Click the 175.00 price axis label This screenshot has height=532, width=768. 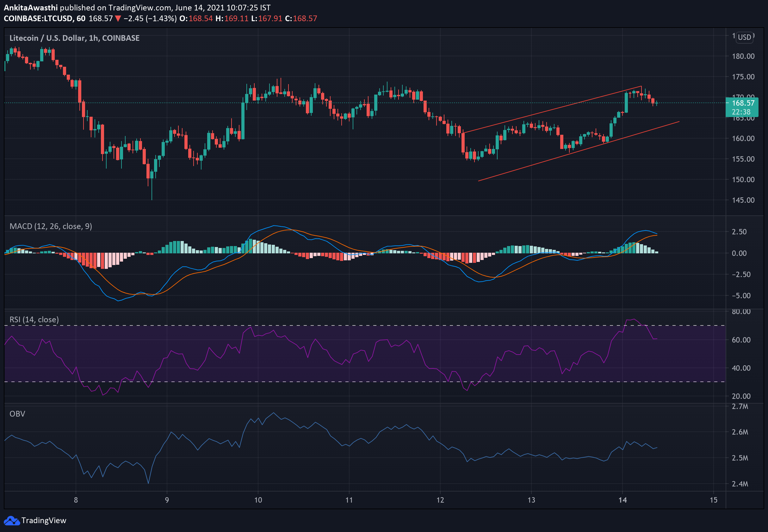pos(743,77)
